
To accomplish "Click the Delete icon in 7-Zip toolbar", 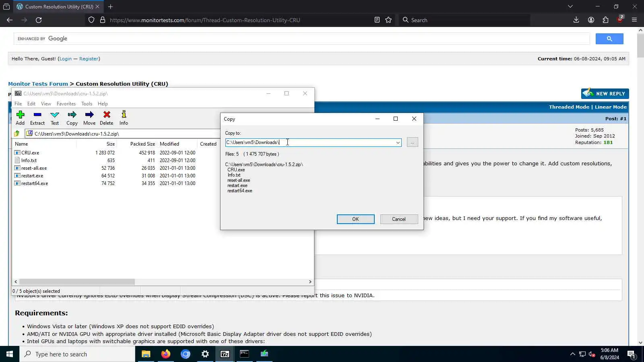I will pyautogui.click(x=107, y=115).
